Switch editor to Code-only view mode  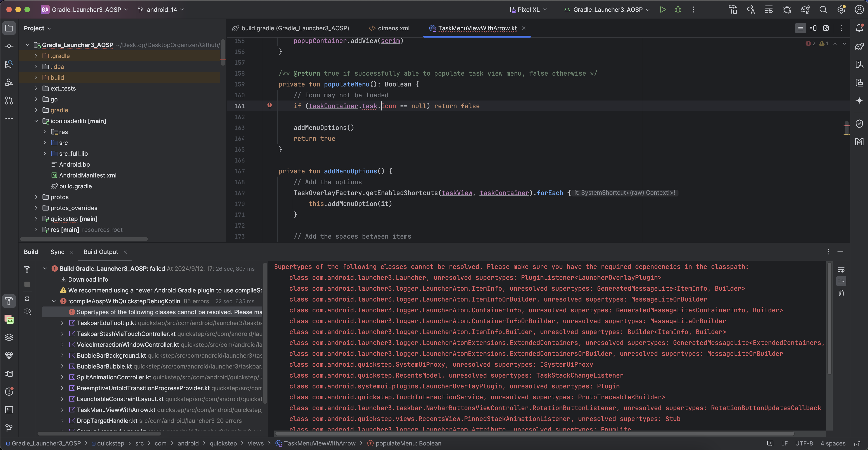(x=801, y=28)
